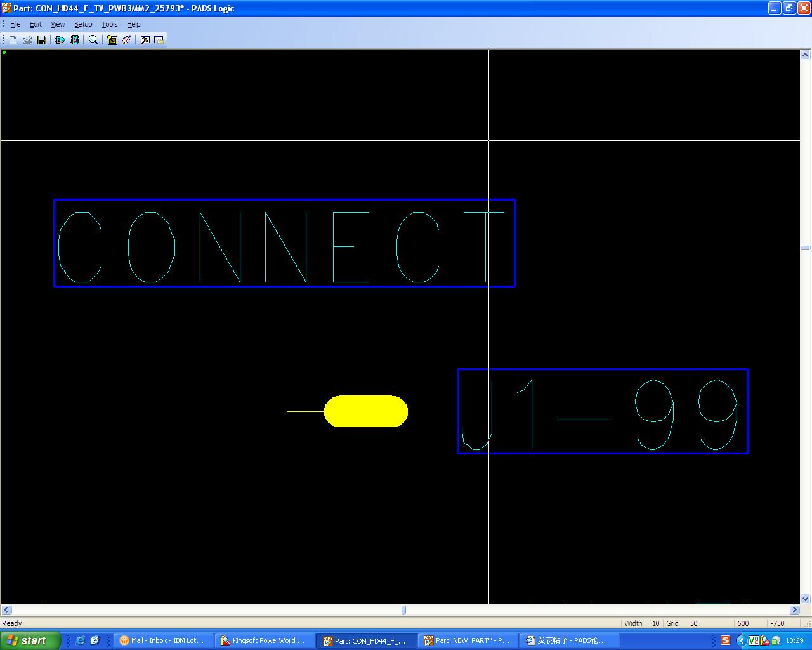Viewport: 812px width, 650px height.
Task: Click the Sogou input method tray icon
Action: [725, 640]
